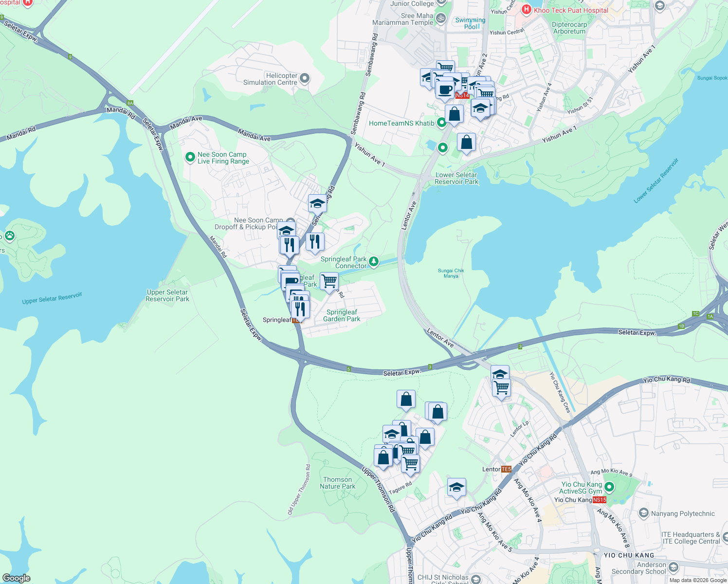The height and width of the screenshot is (584, 728).
Task: Open the Map data ©2026 Google attribution
Action: point(698,580)
